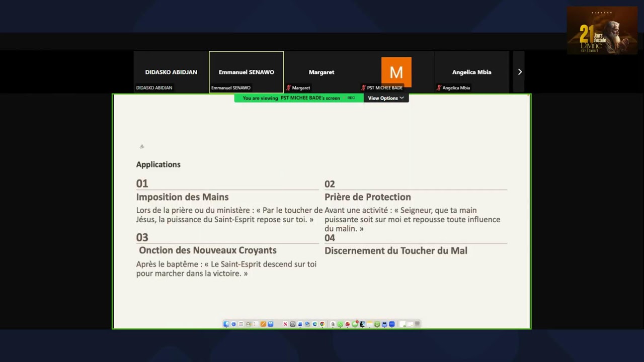The width and height of the screenshot is (644, 362).
Task: Select the Margaret participant tile
Action: tap(321, 72)
